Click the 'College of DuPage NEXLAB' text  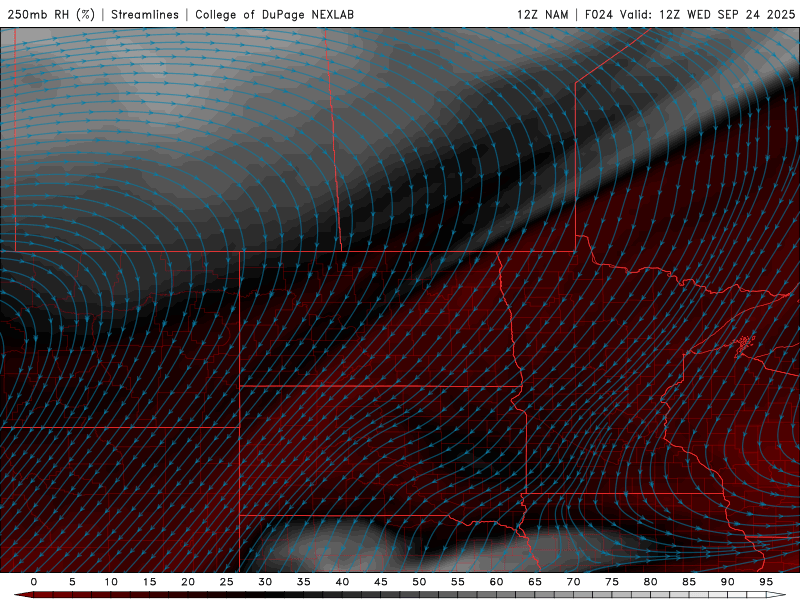(x=274, y=14)
